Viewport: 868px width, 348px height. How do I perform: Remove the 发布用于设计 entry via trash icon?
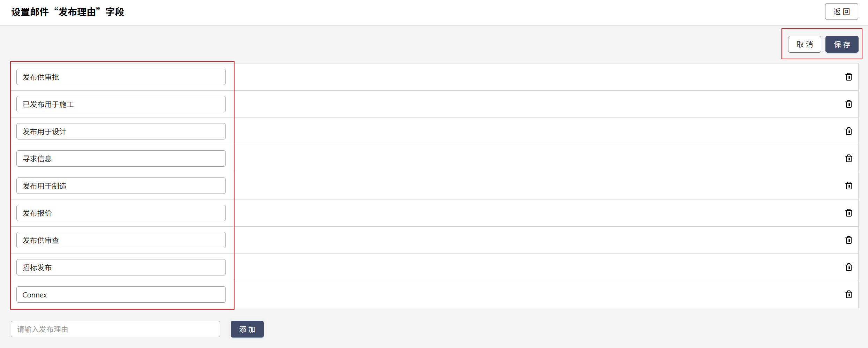click(848, 131)
